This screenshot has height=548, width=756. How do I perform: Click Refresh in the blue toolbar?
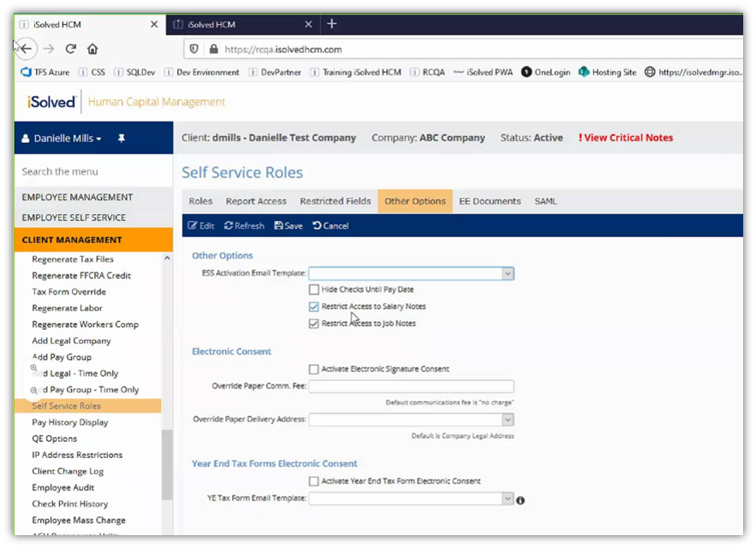click(245, 226)
